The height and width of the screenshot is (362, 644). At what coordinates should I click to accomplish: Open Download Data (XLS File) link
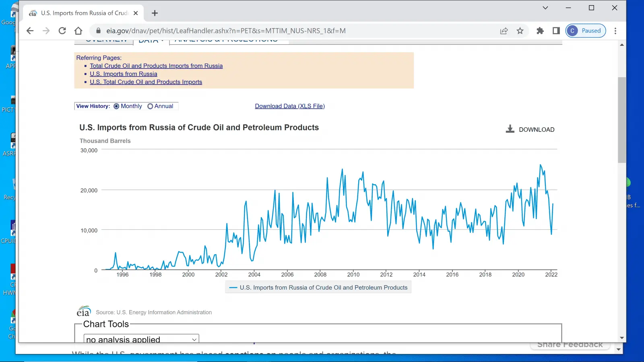(290, 106)
